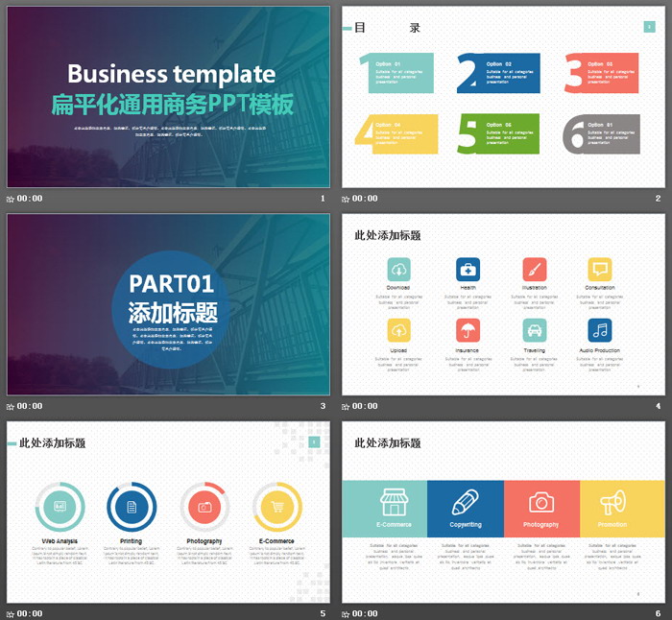The image size is (672, 620).
Task: Select slide 3 PART01 section thumbnail
Action: [x=168, y=304]
